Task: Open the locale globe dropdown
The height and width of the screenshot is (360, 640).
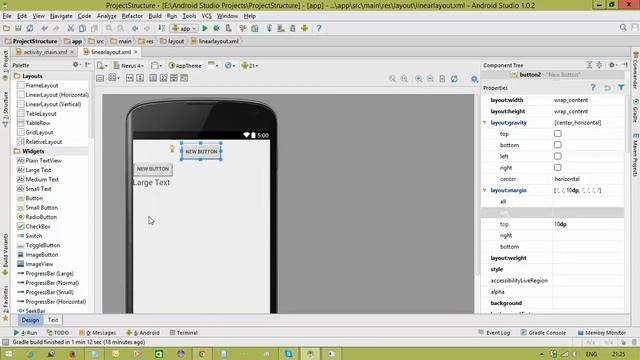Action: click(x=230, y=65)
